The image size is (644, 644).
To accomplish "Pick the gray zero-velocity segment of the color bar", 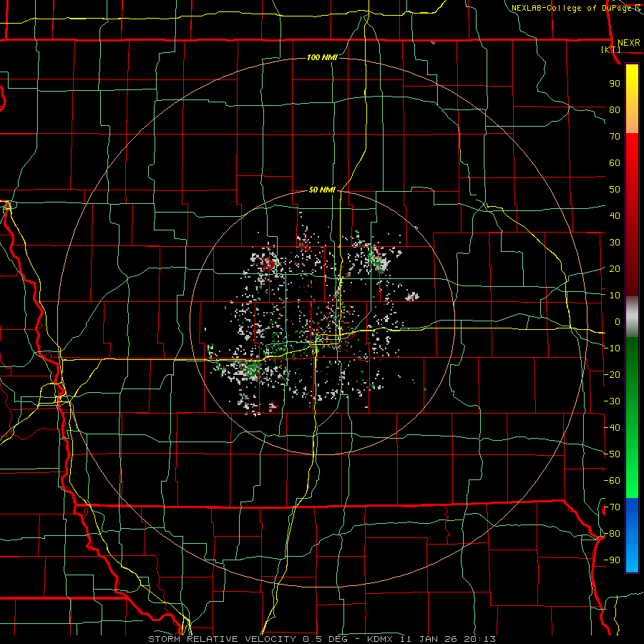I will 632,317.
